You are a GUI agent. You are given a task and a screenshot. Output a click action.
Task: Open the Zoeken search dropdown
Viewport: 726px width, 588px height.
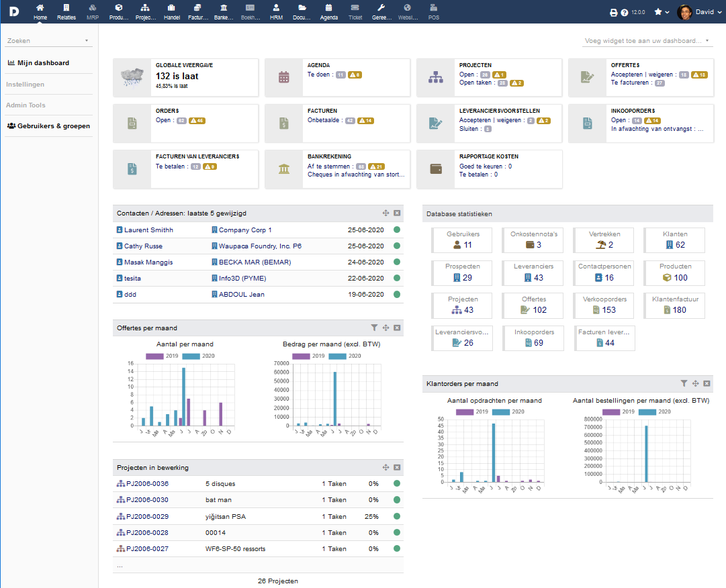tap(47, 41)
